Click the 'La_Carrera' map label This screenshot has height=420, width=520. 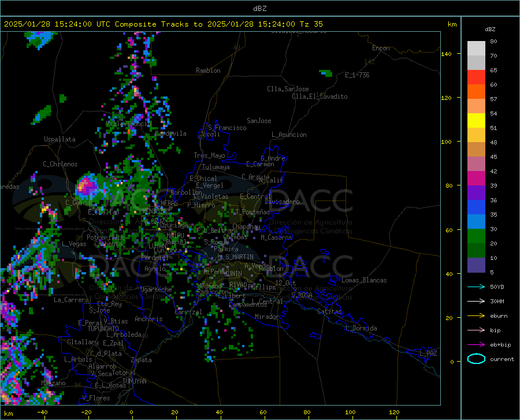click(x=71, y=300)
